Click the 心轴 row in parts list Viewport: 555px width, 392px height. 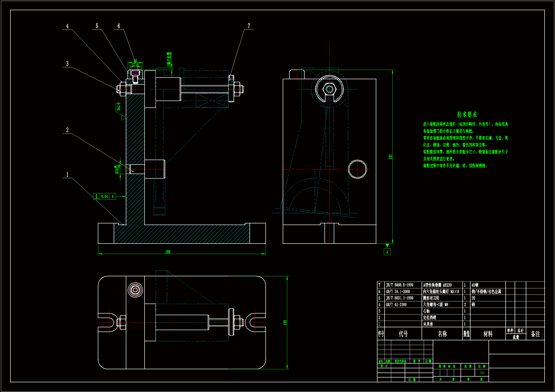coord(426,311)
